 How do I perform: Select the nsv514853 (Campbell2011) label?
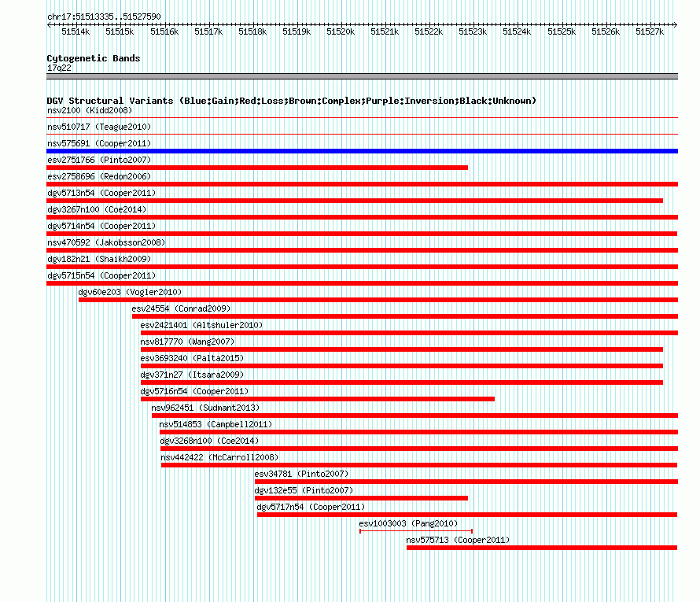tap(216, 424)
